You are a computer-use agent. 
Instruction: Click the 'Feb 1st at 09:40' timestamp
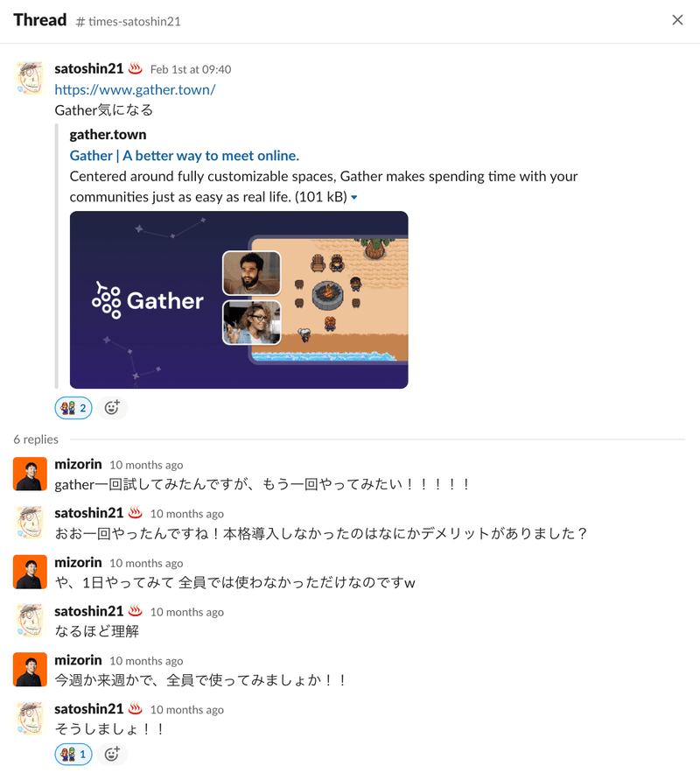(191, 70)
